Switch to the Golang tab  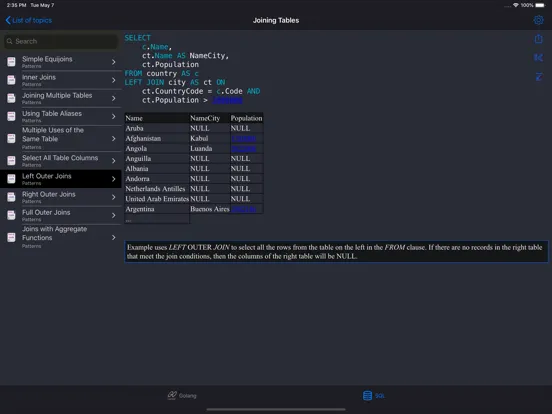pos(182,395)
